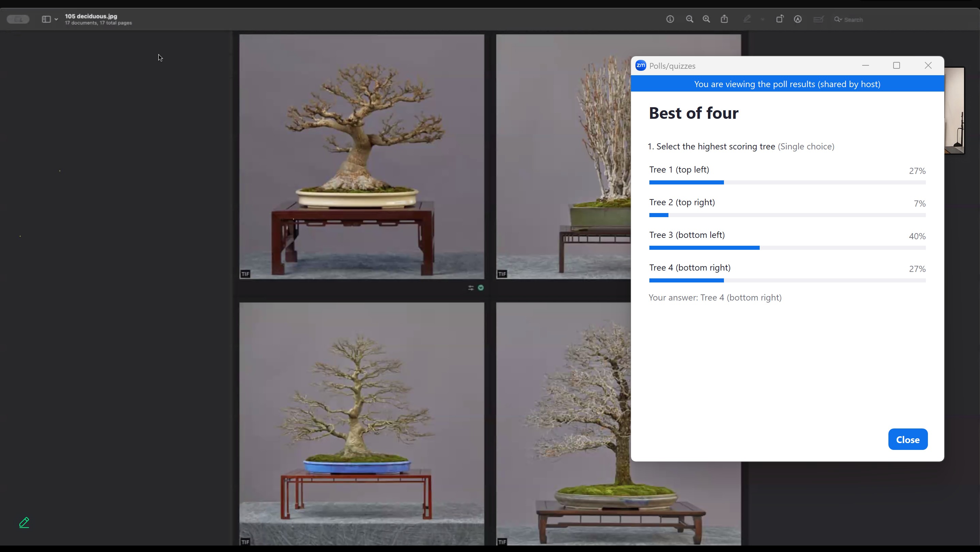The width and height of the screenshot is (980, 552).
Task: Toggle the sidebar view button
Action: click(x=46, y=19)
